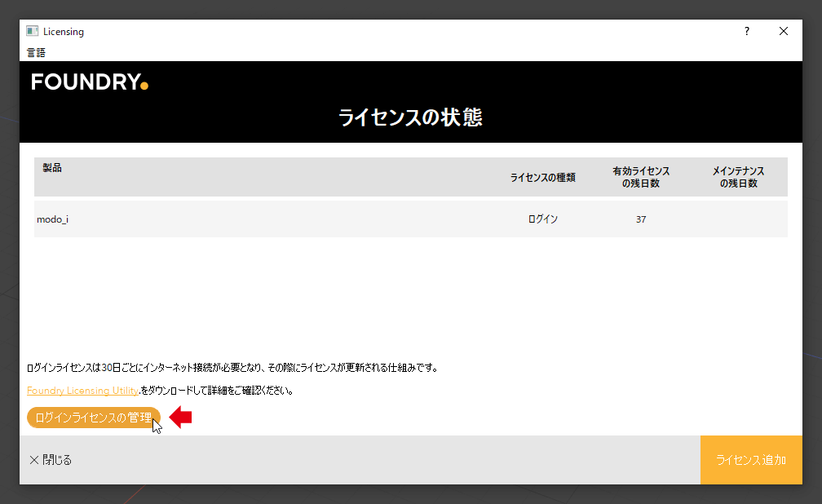
Task: Click the 37 remaining days value
Action: coord(641,219)
